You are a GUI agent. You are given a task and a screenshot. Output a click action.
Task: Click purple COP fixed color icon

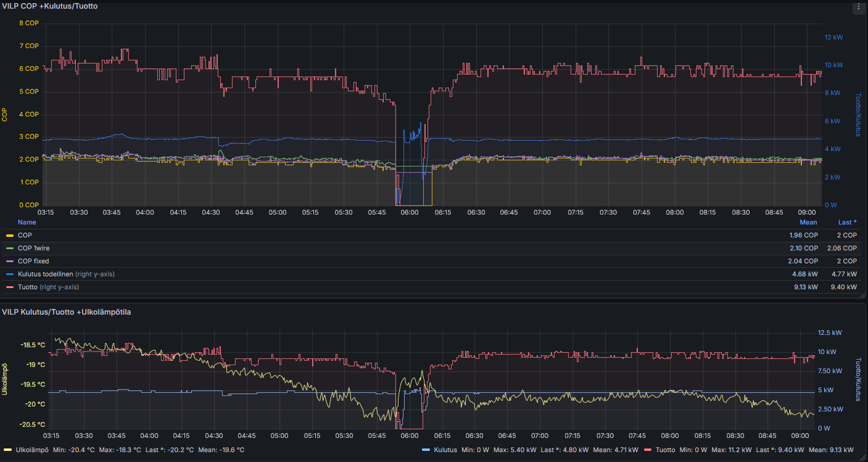click(x=9, y=262)
